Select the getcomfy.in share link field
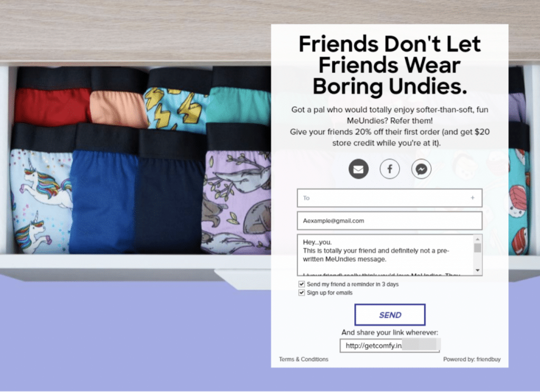This screenshot has width=540, height=392. (390, 346)
